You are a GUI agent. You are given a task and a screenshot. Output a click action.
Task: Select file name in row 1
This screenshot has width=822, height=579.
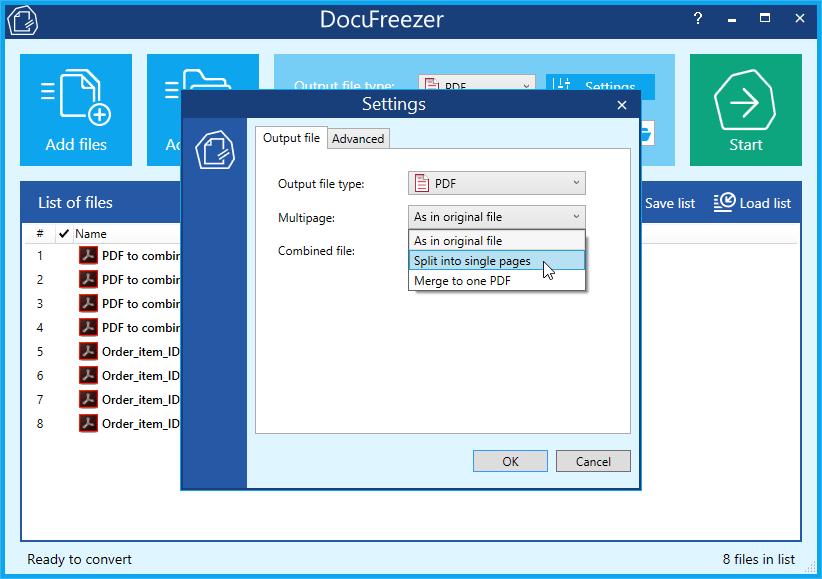(x=141, y=255)
